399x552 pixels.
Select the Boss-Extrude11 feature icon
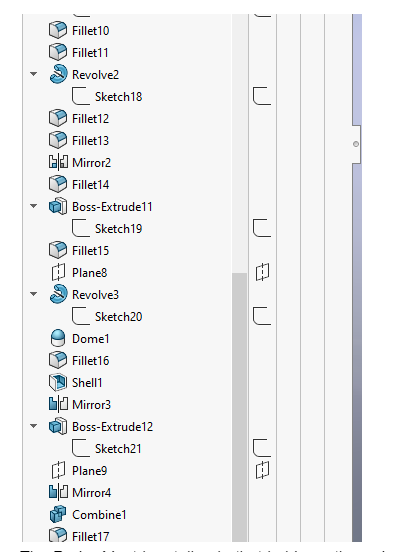[58, 206]
